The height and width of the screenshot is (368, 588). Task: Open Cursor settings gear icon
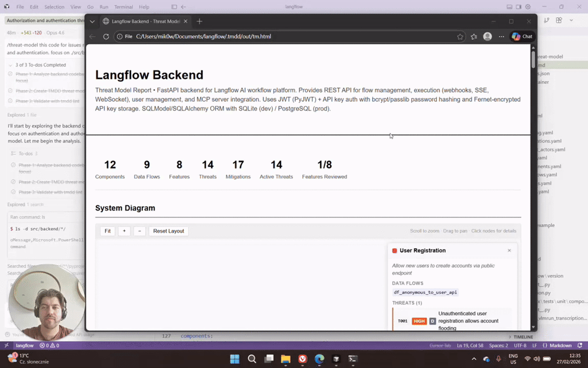(x=528, y=7)
